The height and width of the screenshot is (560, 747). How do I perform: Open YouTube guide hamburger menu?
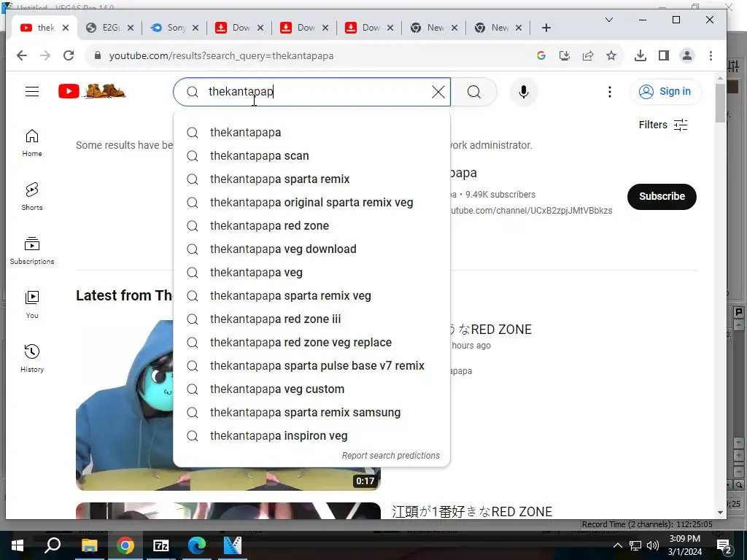pyautogui.click(x=32, y=91)
